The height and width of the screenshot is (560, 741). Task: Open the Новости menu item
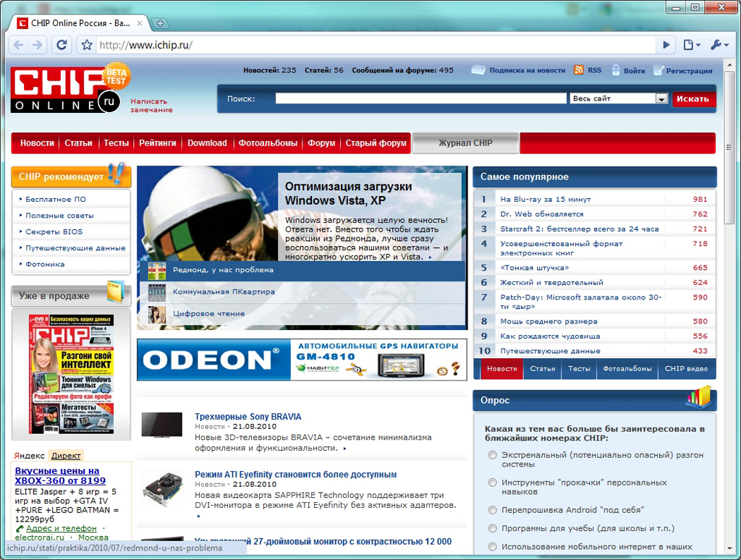tap(37, 143)
